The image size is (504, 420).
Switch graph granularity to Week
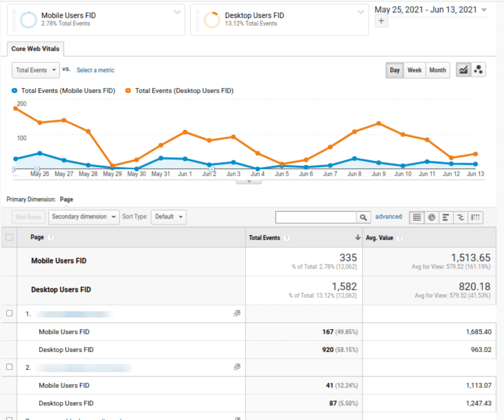click(414, 70)
